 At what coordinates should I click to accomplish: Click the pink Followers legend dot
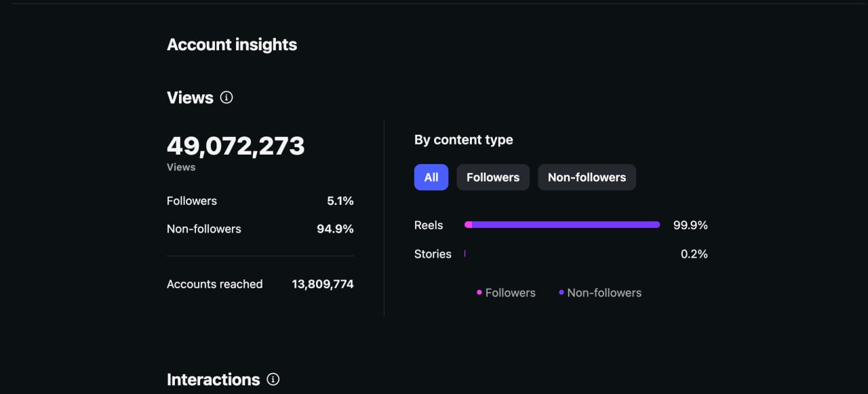tap(479, 292)
